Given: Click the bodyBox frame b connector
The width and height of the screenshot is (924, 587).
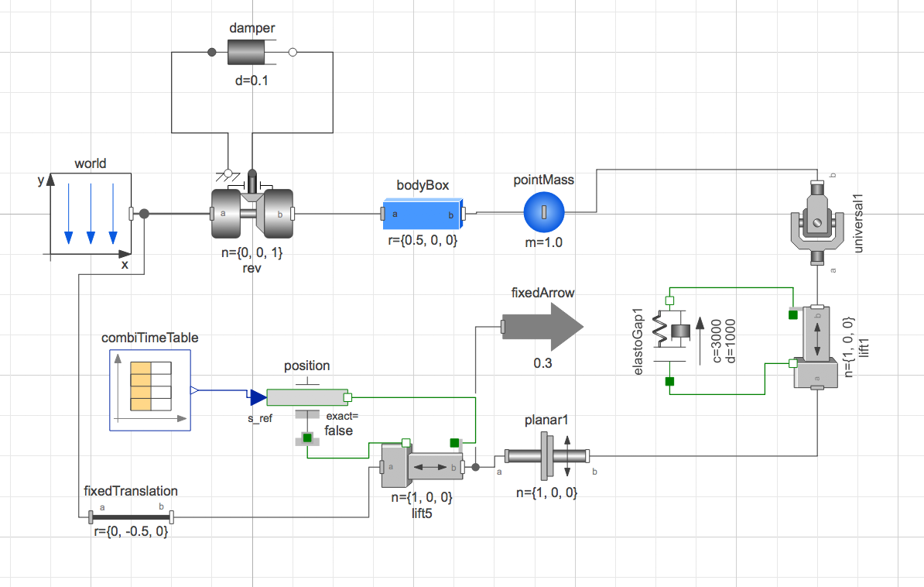Looking at the screenshot, I should pyautogui.click(x=464, y=214).
